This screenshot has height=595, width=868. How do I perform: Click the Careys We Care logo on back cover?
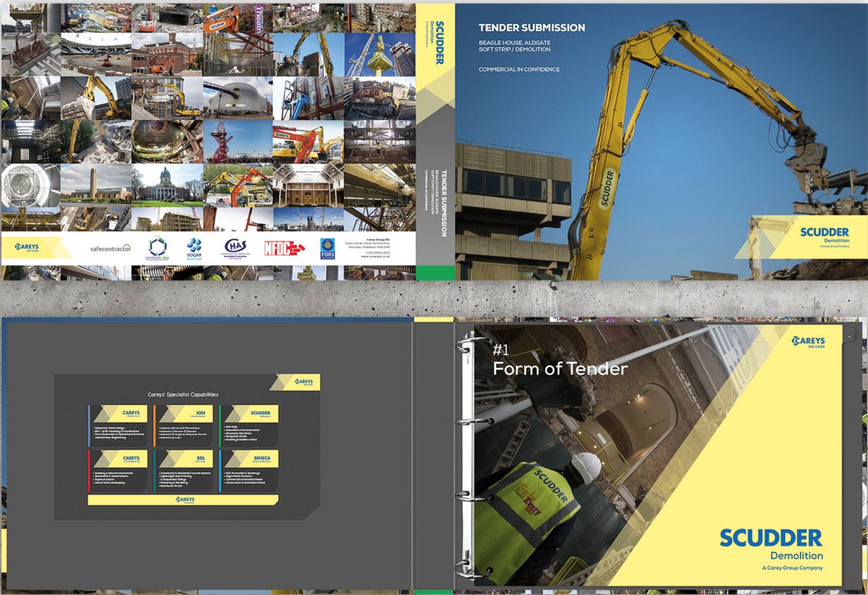25,248
